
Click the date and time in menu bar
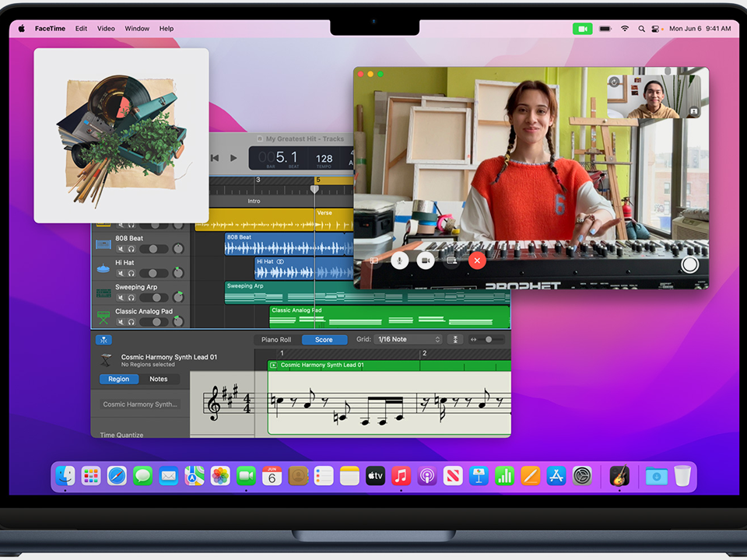click(x=700, y=29)
